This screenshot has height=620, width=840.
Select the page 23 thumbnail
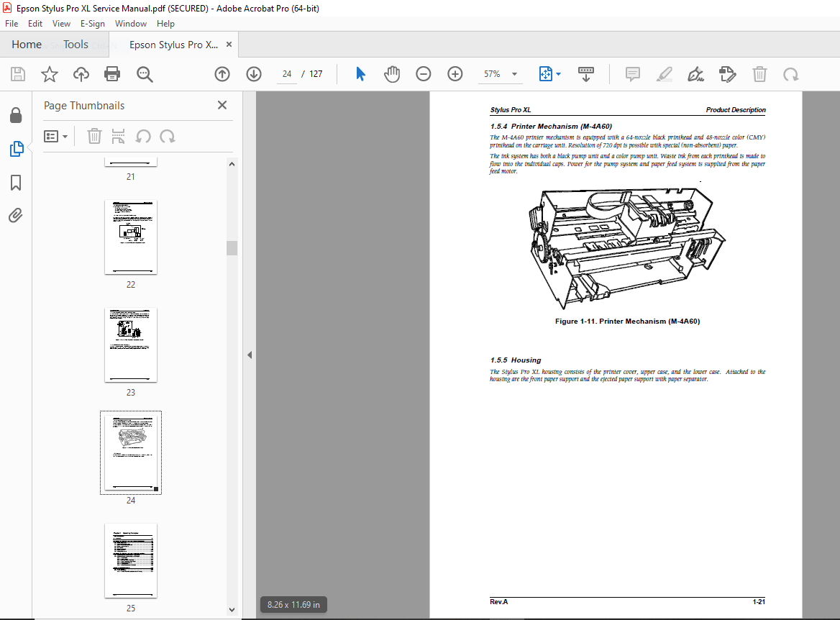[130, 345]
